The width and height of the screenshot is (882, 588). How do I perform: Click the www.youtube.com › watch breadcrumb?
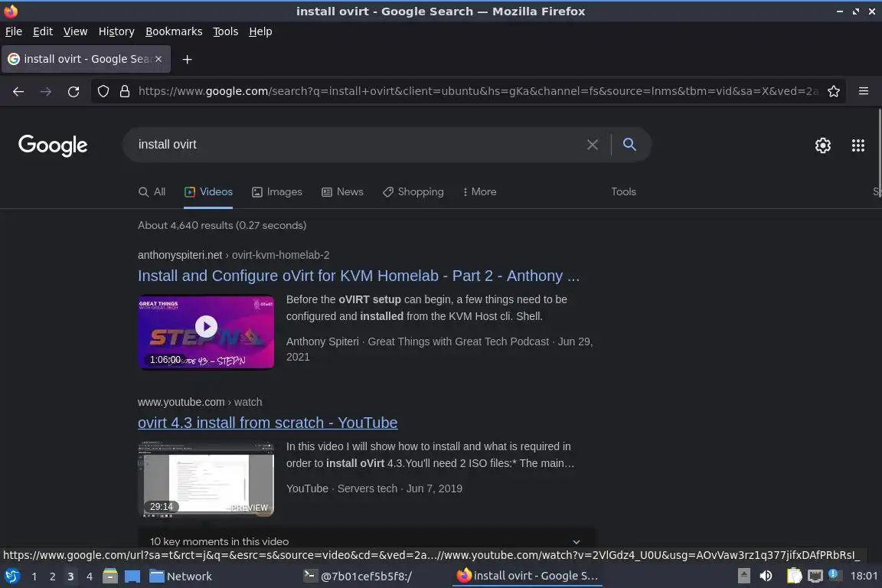(x=200, y=402)
